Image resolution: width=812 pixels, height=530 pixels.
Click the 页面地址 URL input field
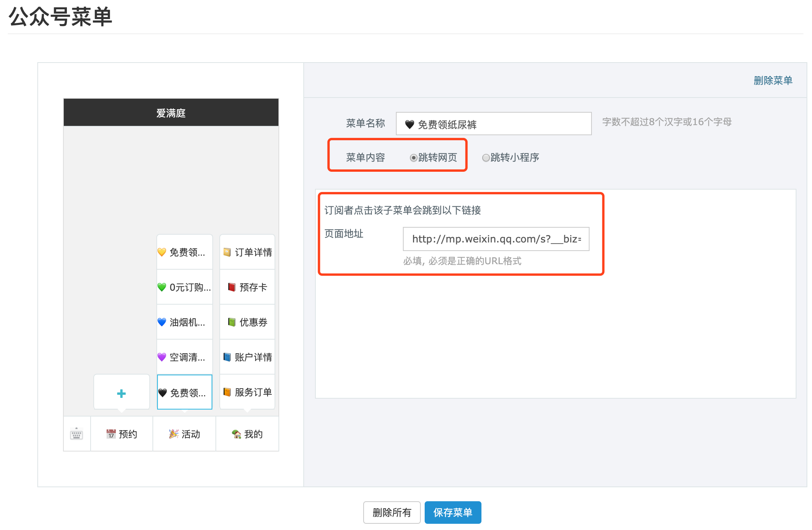[x=496, y=239]
